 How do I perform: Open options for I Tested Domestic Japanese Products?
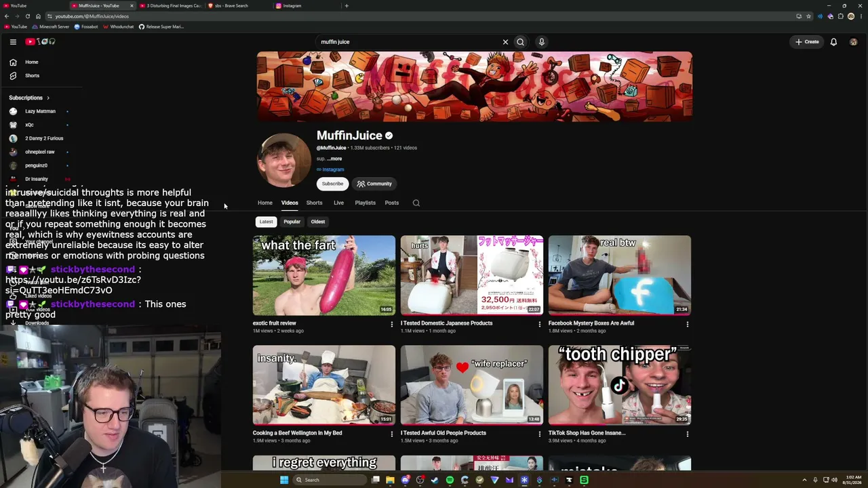[540, 325]
